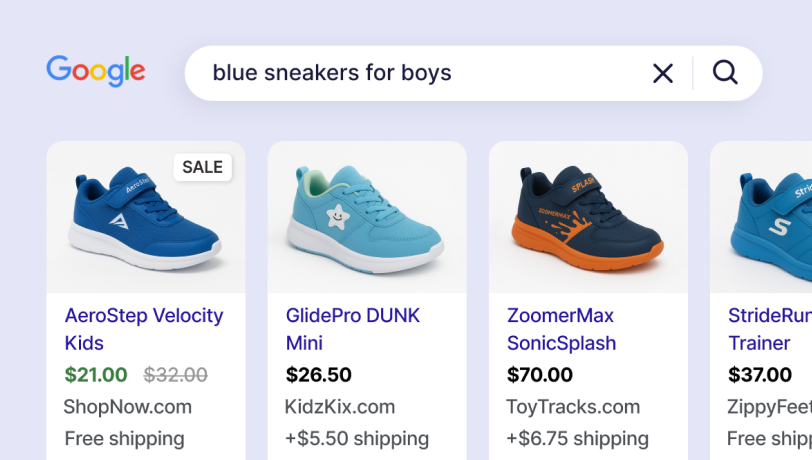Viewport: 812px width, 460px height.
Task: Click the $70.00 ZoomerMax price
Action: [540, 375]
